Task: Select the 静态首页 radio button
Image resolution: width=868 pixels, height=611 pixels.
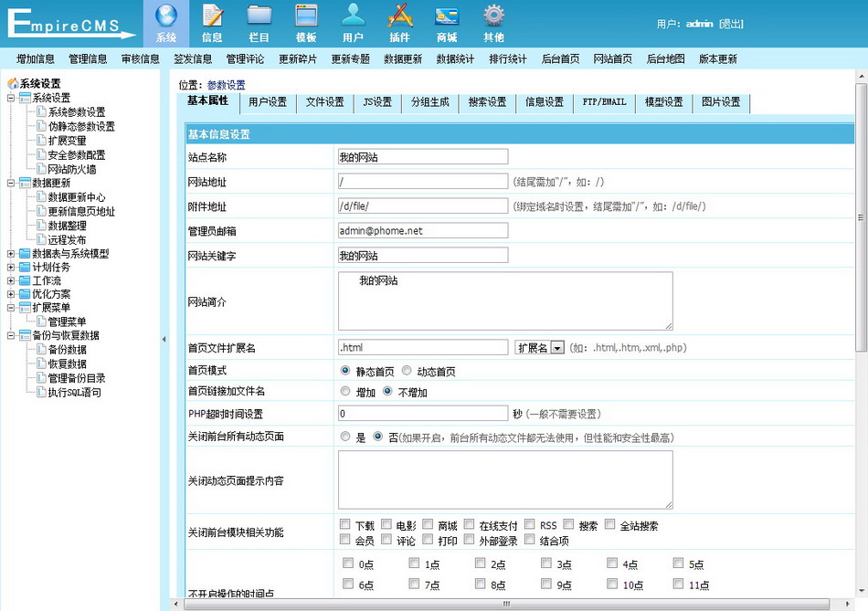Action: pos(345,370)
